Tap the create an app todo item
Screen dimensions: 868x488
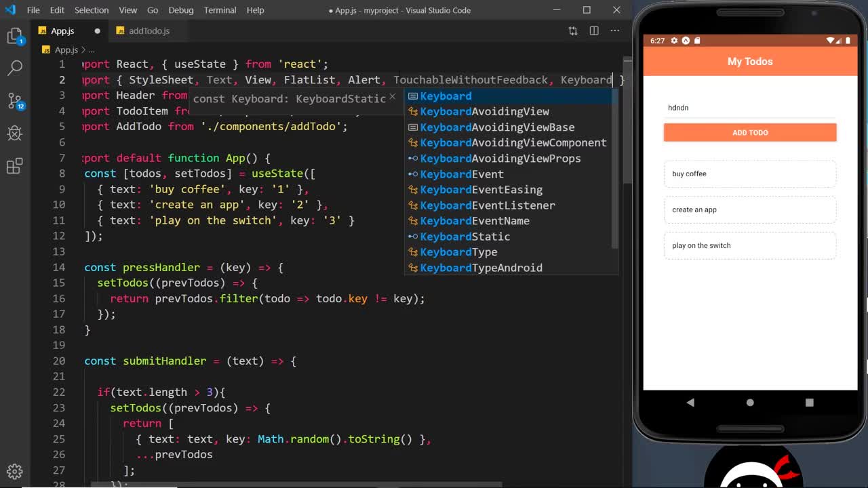(x=750, y=210)
